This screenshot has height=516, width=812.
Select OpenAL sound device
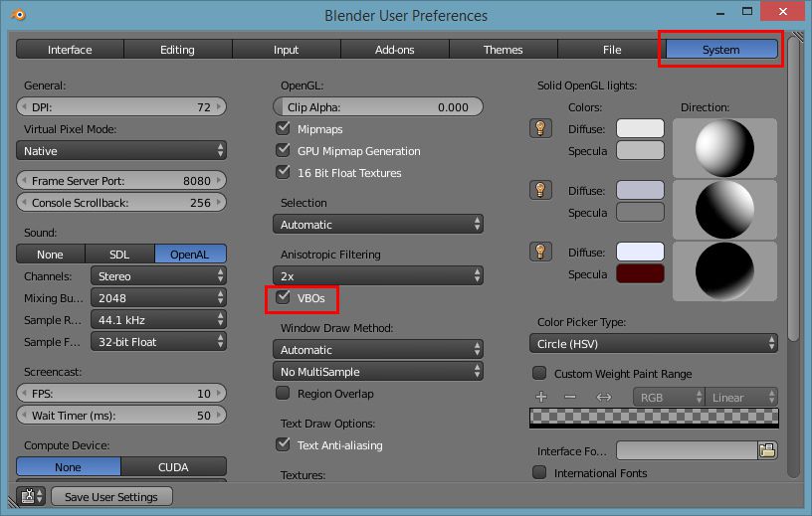pyautogui.click(x=190, y=255)
